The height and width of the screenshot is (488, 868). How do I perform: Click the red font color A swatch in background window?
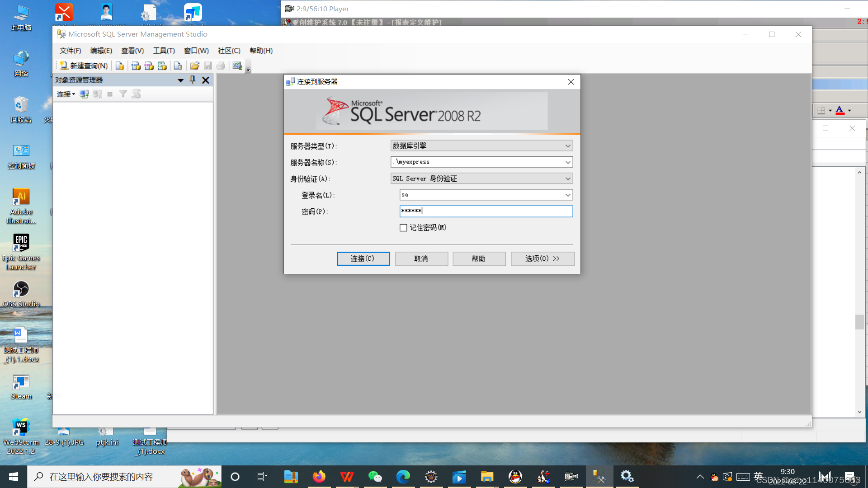click(x=840, y=110)
